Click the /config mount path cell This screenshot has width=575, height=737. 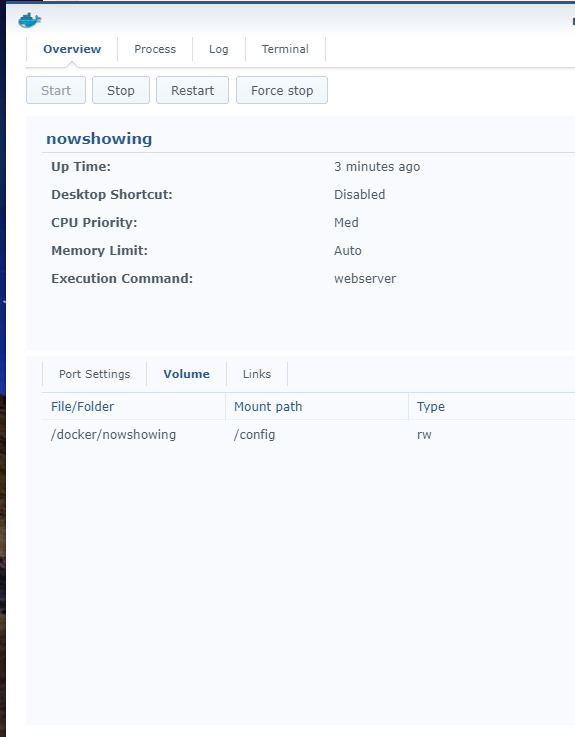tap(254, 434)
